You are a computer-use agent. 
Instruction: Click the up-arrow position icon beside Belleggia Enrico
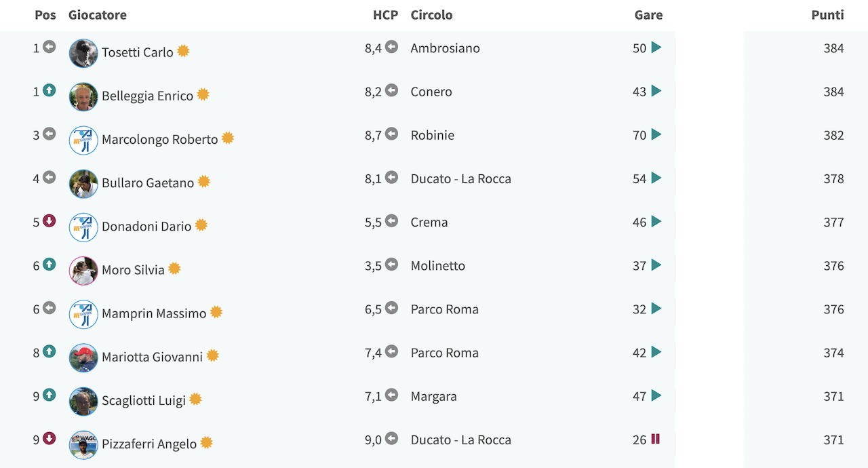coord(49,90)
